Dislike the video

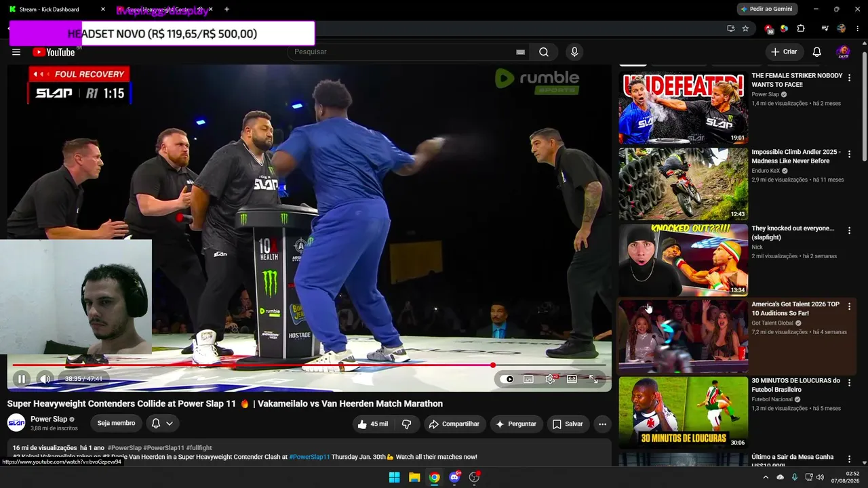pos(407,424)
